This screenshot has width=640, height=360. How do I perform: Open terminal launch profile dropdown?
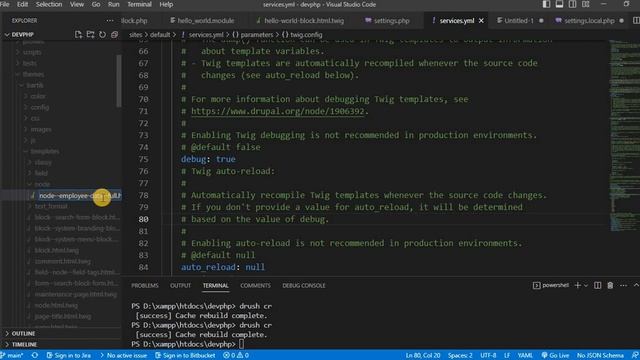click(586, 285)
